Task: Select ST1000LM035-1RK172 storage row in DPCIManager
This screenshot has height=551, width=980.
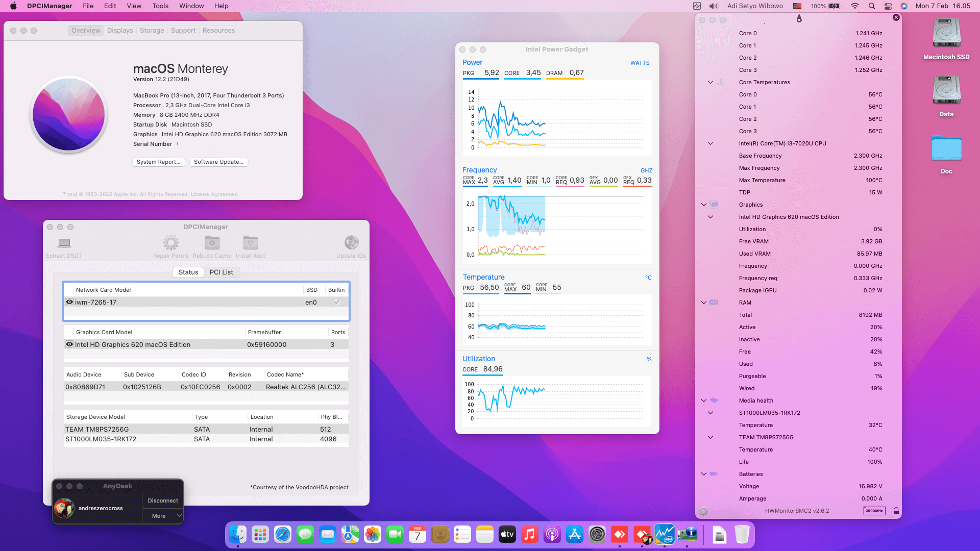Action: tap(206, 439)
